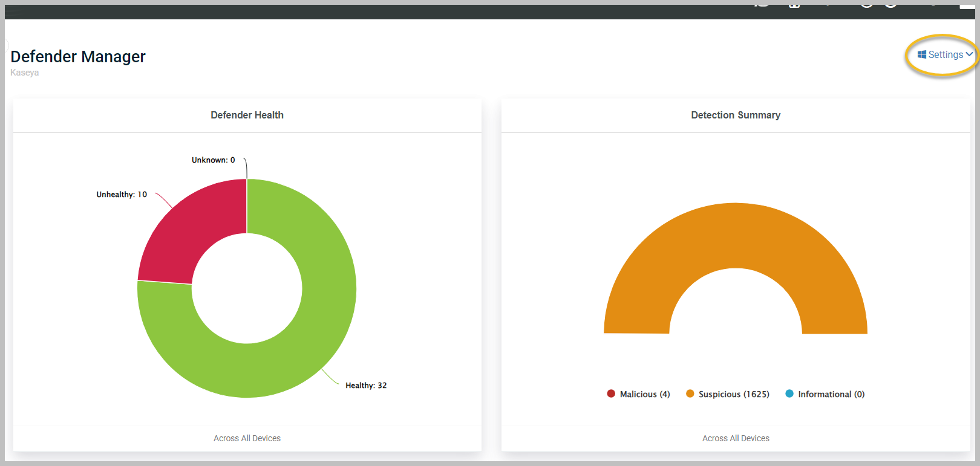Viewport: 980px width, 466px height.
Task: Click the Kaseya subtitle text
Action: click(25, 73)
